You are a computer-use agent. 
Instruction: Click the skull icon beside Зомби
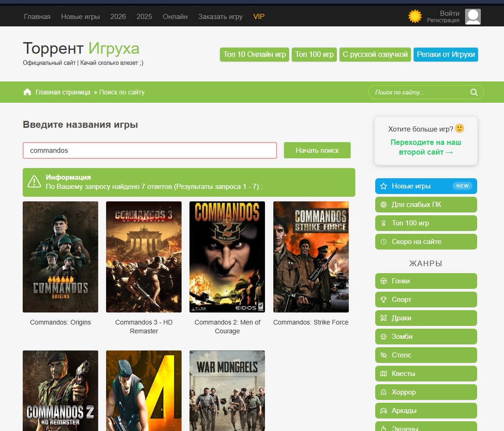pyautogui.click(x=384, y=337)
